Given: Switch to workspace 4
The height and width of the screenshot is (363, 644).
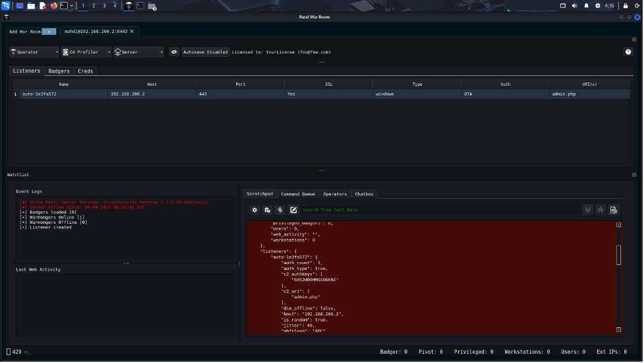Looking at the screenshot, I should point(115,6).
